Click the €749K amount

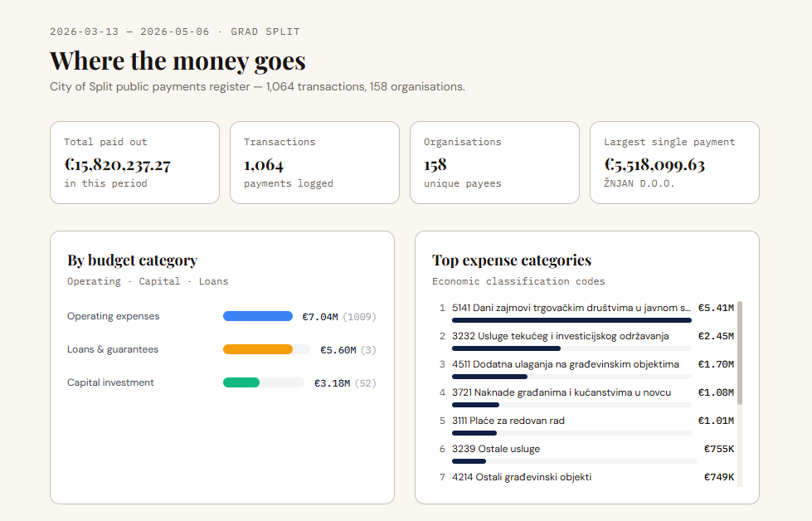[719, 477]
